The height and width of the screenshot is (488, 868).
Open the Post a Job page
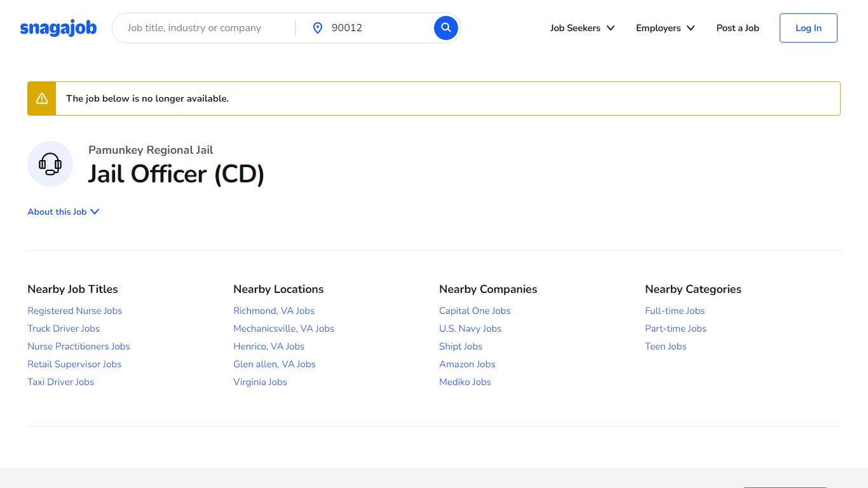coord(738,28)
